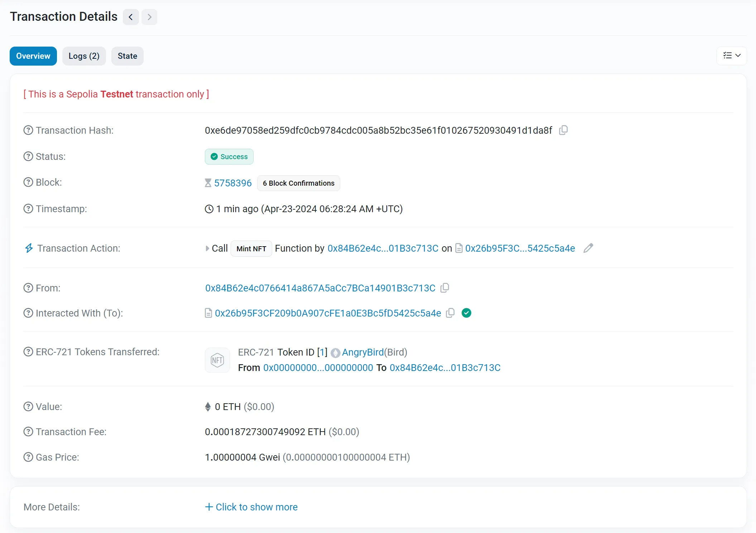The width and height of the screenshot is (756, 533).
Task: Expand the Call transaction action triangle
Action: 207,248
